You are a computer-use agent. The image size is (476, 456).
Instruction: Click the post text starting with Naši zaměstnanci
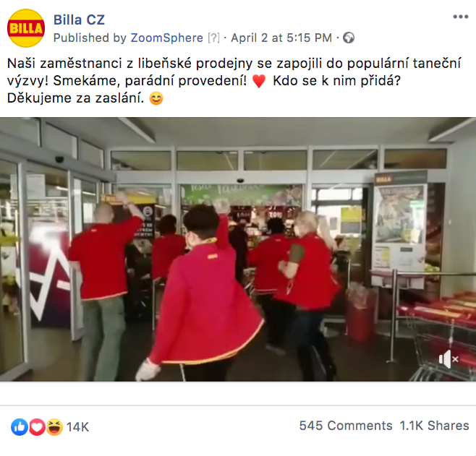coord(234,81)
